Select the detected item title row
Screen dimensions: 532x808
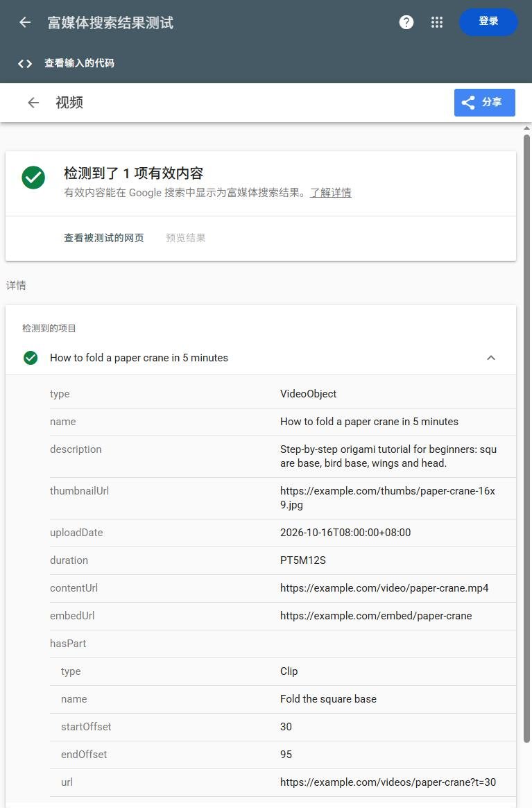(261, 358)
